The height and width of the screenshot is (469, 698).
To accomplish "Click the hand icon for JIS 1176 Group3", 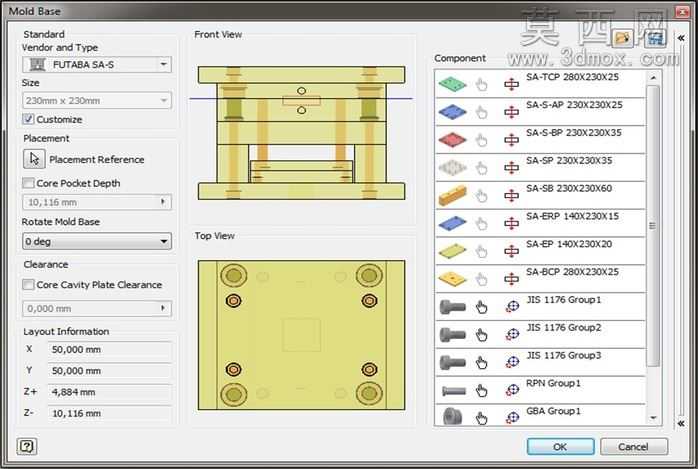I will click(x=481, y=363).
